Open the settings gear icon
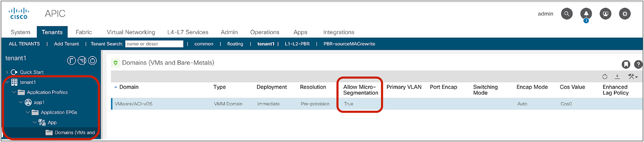The image size is (644, 142). (625, 14)
